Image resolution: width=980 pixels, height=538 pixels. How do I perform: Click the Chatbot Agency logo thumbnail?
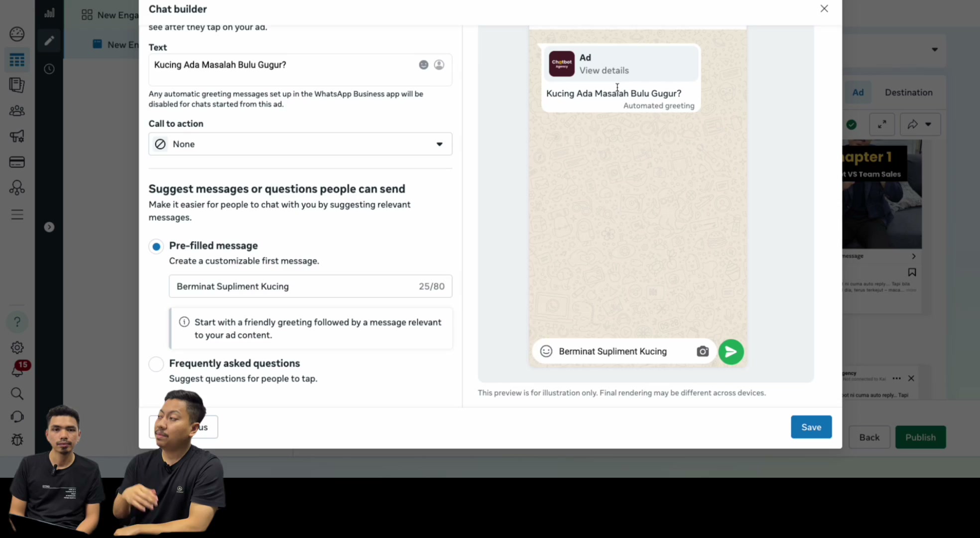click(x=562, y=64)
